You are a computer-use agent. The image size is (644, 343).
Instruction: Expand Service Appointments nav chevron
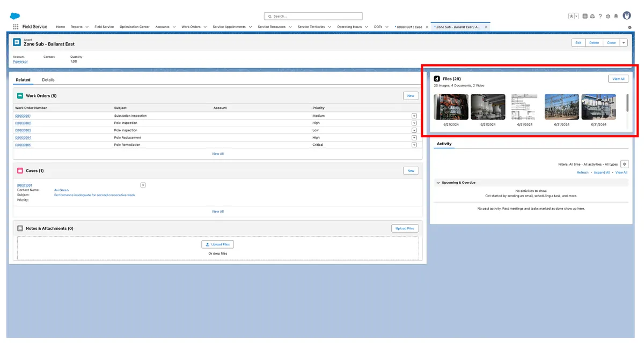coord(251,27)
